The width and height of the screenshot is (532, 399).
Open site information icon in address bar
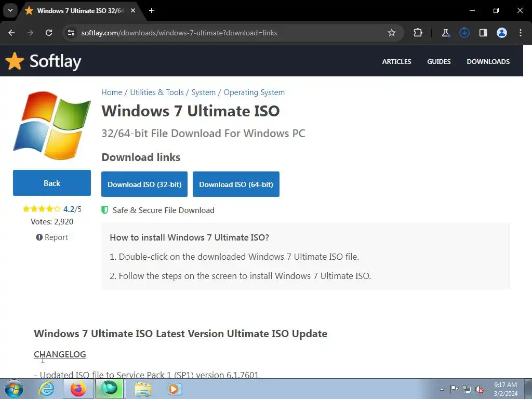tap(71, 33)
